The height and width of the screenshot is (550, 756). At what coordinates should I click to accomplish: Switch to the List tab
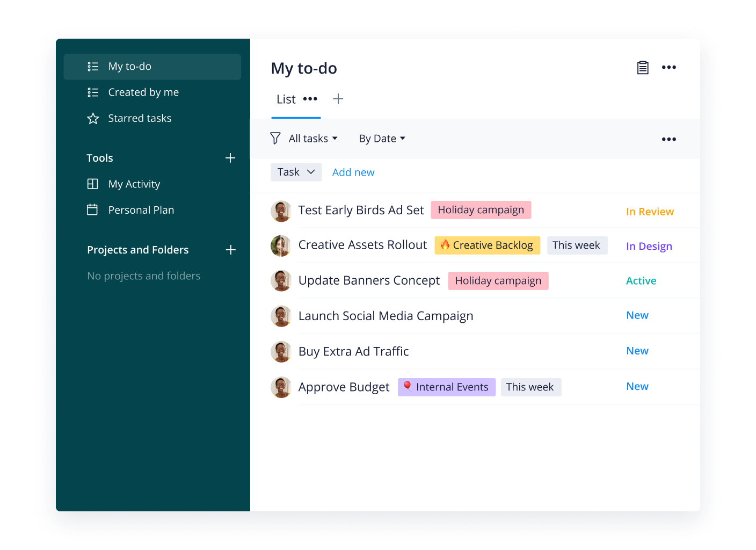click(286, 99)
